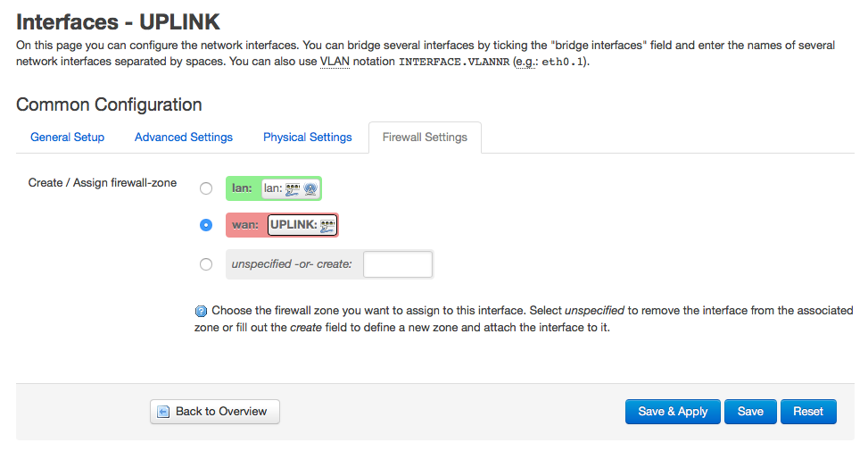Choose the unspecified -or- create radio option
This screenshot has height=451, width=868.
click(206, 264)
